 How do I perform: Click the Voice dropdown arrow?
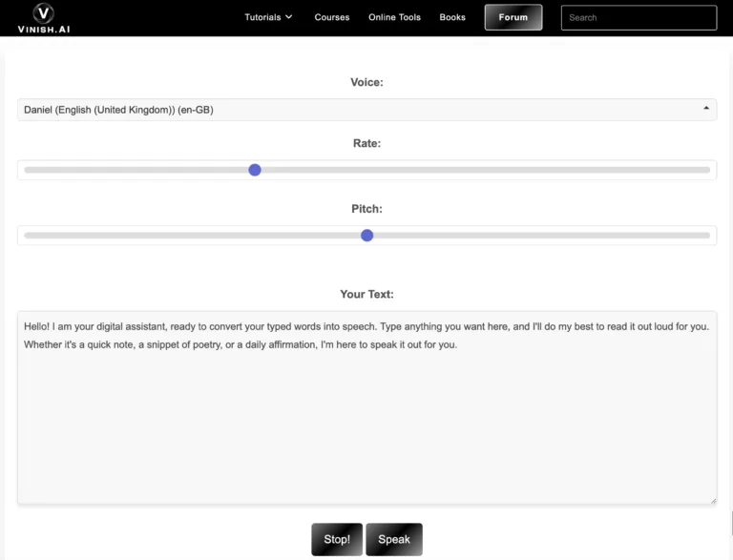[706, 108]
